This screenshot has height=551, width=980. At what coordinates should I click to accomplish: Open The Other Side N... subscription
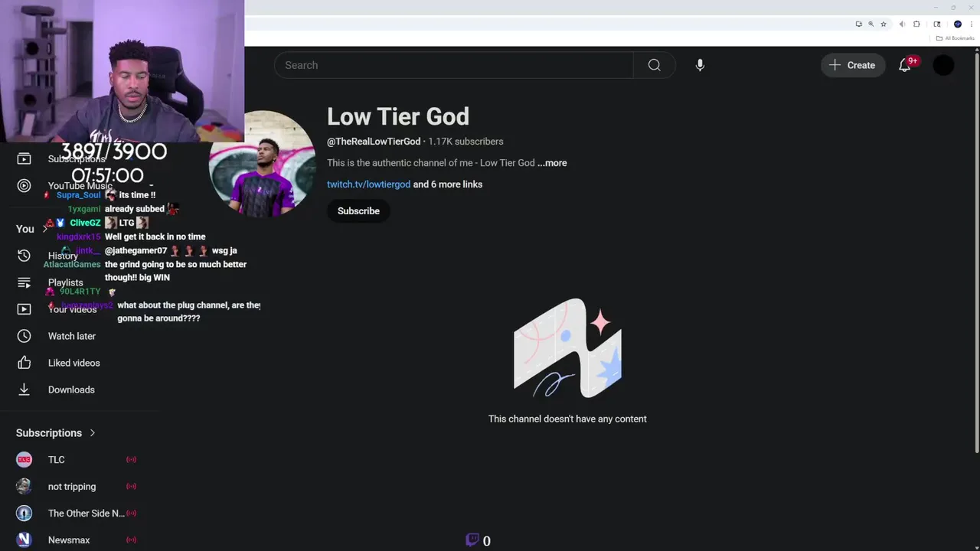(x=87, y=514)
